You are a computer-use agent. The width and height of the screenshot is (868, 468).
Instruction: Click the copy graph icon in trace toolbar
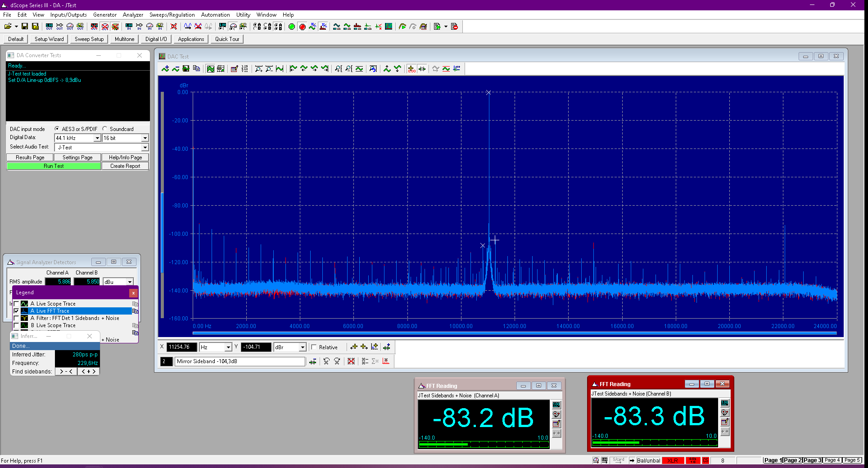196,69
